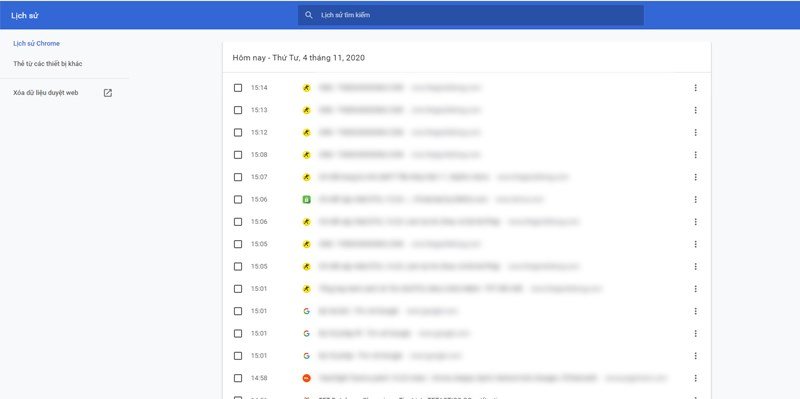Open the three-dot menu for the 15:07 entry
This screenshot has width=800, height=399.
[x=695, y=177]
